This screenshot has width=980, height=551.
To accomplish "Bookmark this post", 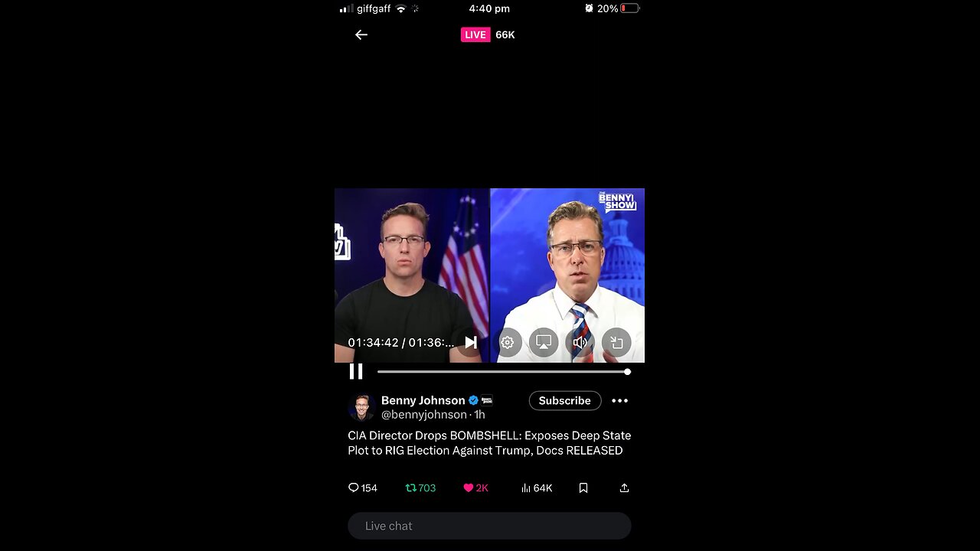I will 583,487.
